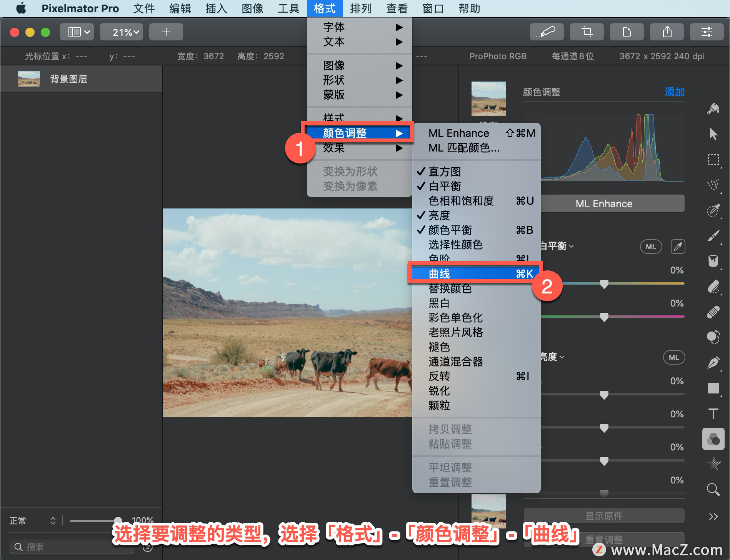
Task: Select the Zoom magnifier tool
Action: coord(713,490)
